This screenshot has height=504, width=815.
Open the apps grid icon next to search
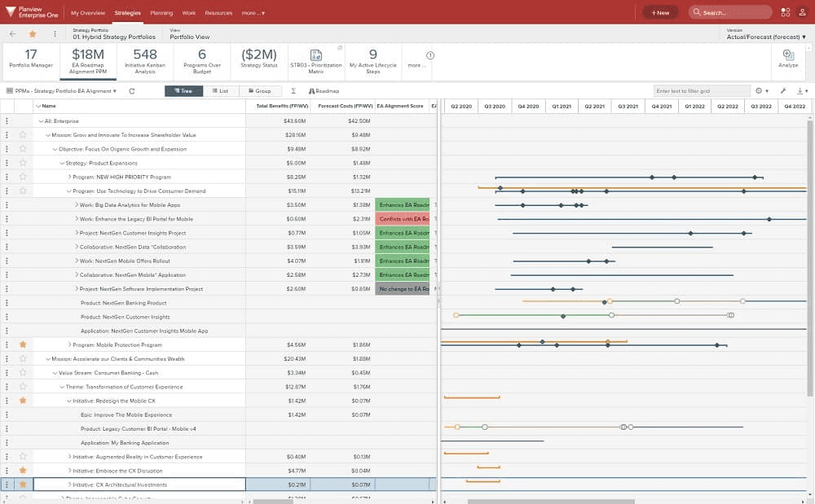click(x=786, y=12)
